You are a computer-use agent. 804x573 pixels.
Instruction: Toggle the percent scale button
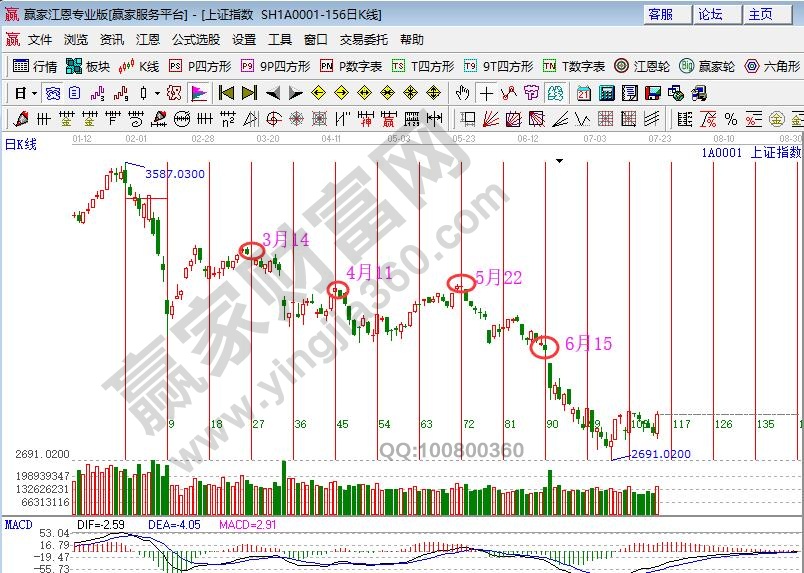pyautogui.click(x=731, y=119)
